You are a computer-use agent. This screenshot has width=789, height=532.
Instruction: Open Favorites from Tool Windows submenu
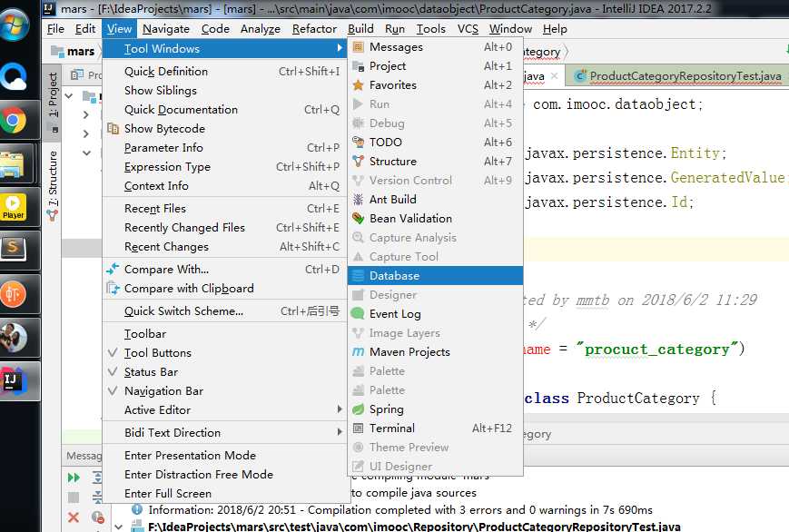pyautogui.click(x=435, y=85)
